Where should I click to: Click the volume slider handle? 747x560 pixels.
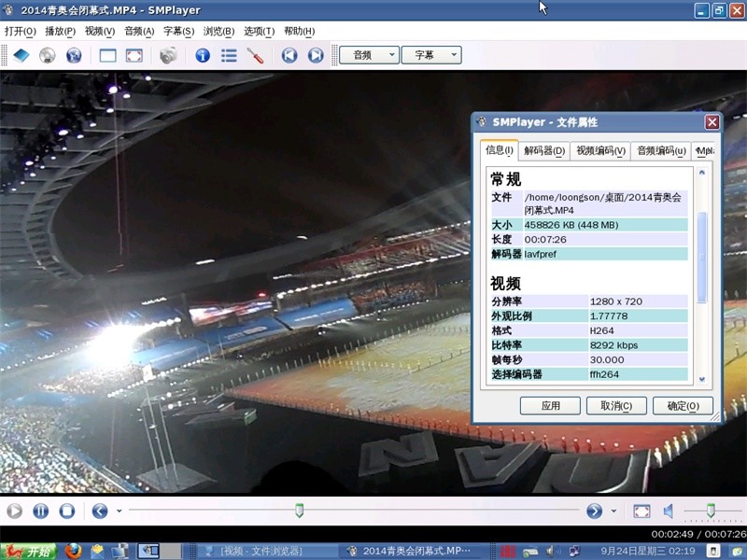pyautogui.click(x=711, y=510)
